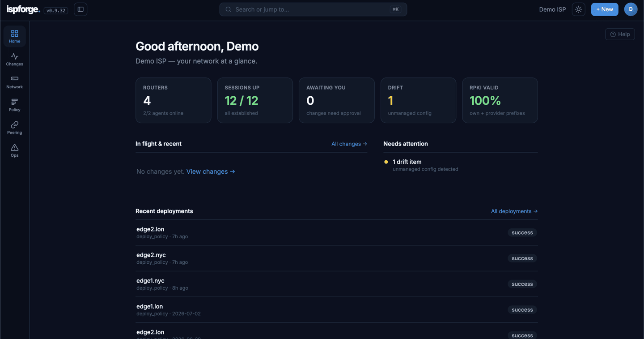Image resolution: width=644 pixels, height=339 pixels.
Task: Open the RPKI Valid card
Action: click(500, 100)
